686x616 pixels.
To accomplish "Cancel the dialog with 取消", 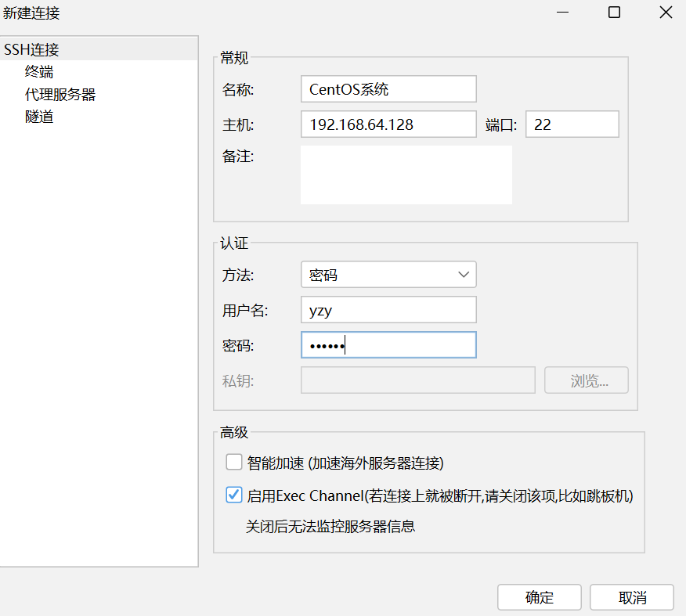I will pos(632,597).
